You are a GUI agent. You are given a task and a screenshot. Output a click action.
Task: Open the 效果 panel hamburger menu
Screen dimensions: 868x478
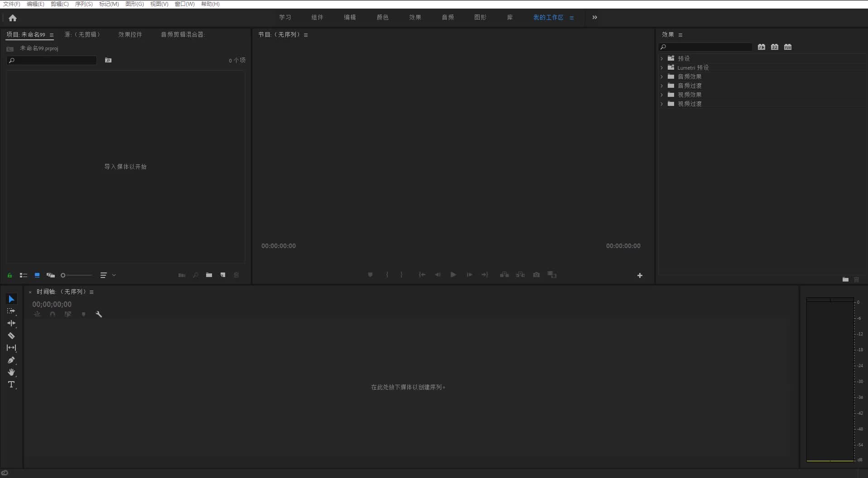[680, 35]
